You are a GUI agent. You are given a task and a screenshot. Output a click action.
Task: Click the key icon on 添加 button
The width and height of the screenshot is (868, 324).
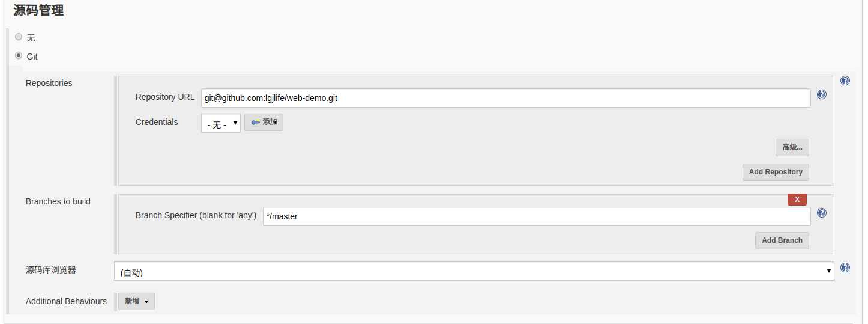click(256, 123)
